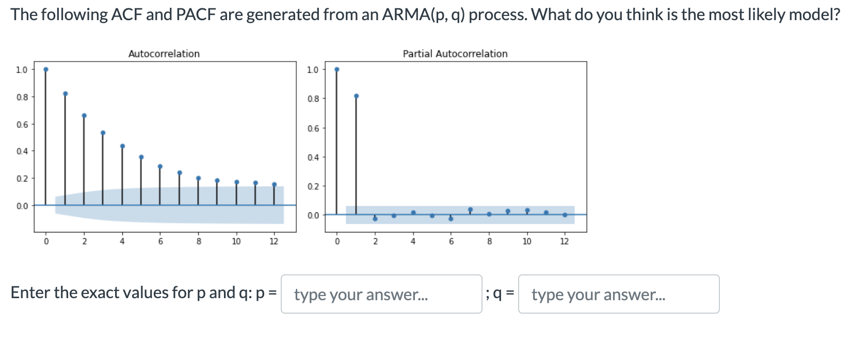
Task: Click the 'type your answer...' placeholder for p
Action: point(361,295)
